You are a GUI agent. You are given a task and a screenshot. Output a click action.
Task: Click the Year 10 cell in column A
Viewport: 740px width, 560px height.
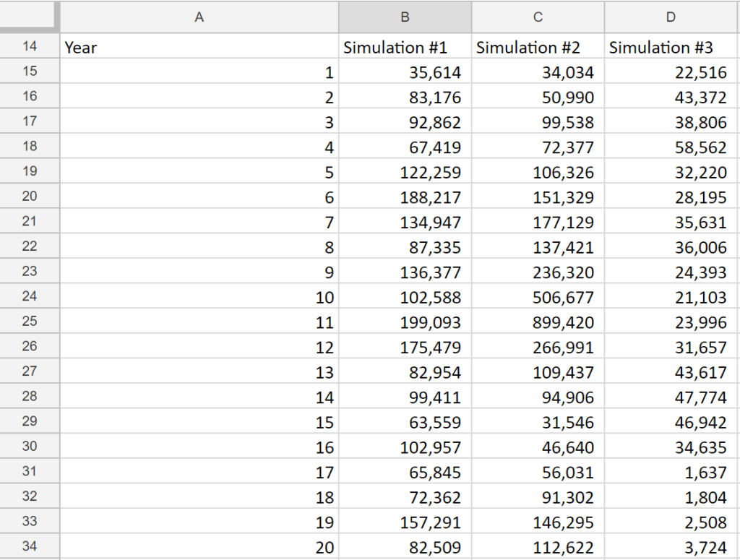(x=199, y=296)
